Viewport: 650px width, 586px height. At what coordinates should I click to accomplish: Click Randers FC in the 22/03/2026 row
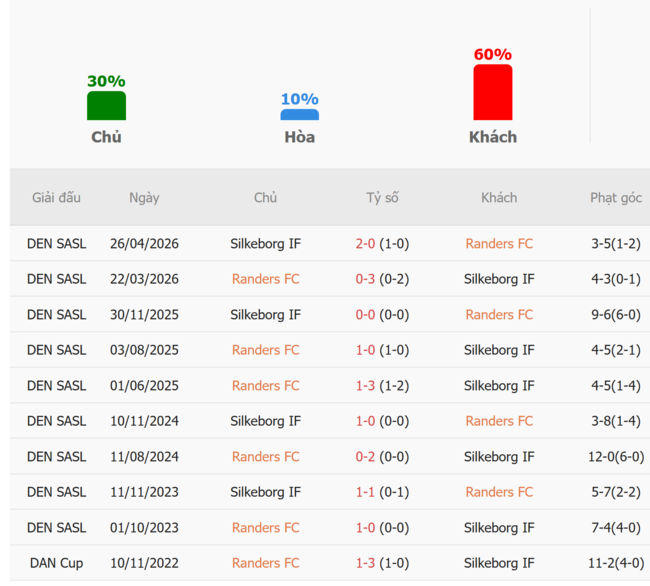click(x=265, y=279)
